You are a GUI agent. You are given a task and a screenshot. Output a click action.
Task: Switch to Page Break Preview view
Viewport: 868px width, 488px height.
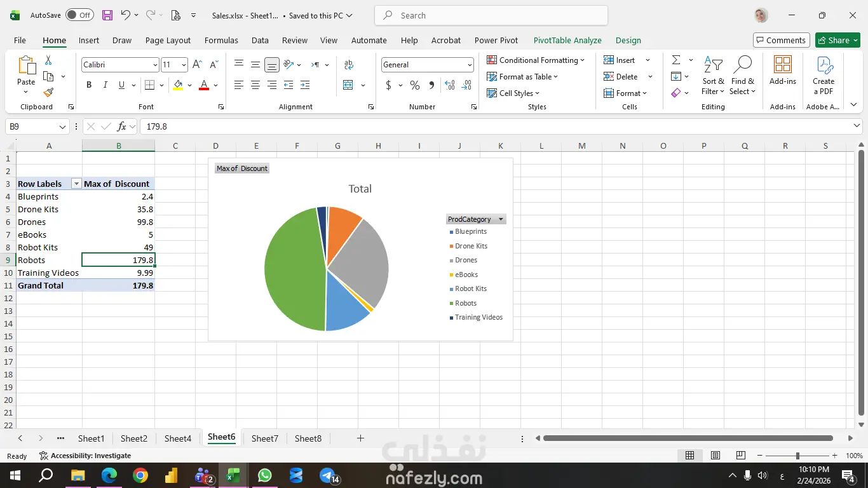coord(740,456)
